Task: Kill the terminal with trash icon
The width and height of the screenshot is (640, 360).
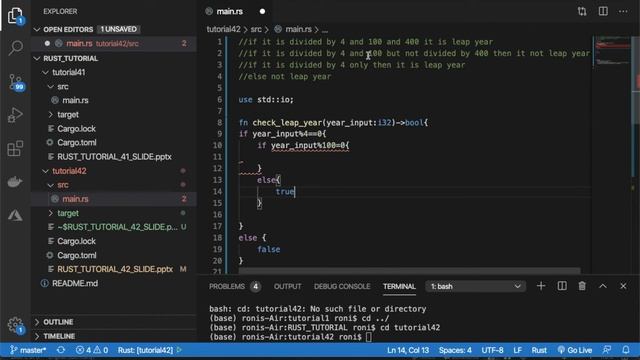Action: pos(582,286)
